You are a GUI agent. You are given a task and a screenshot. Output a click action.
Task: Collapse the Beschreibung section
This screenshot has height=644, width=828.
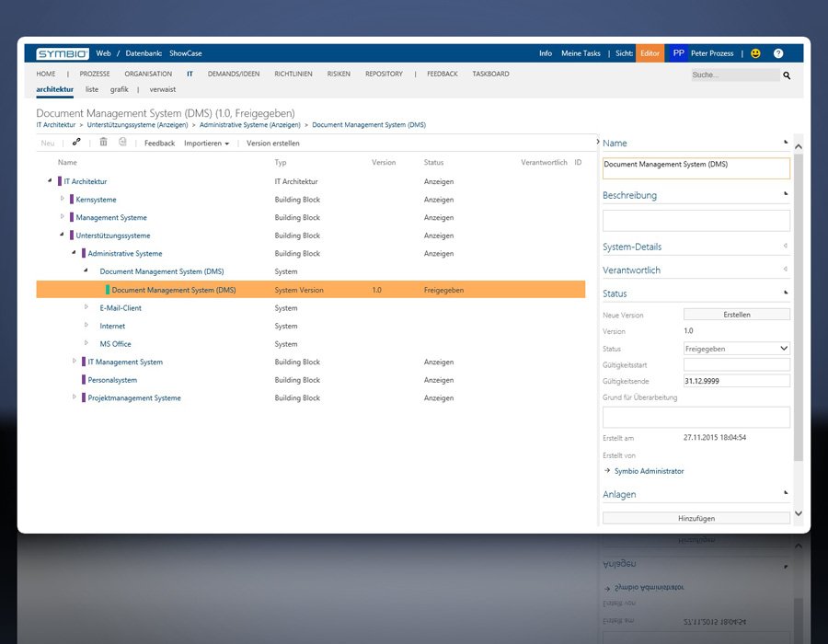786,194
